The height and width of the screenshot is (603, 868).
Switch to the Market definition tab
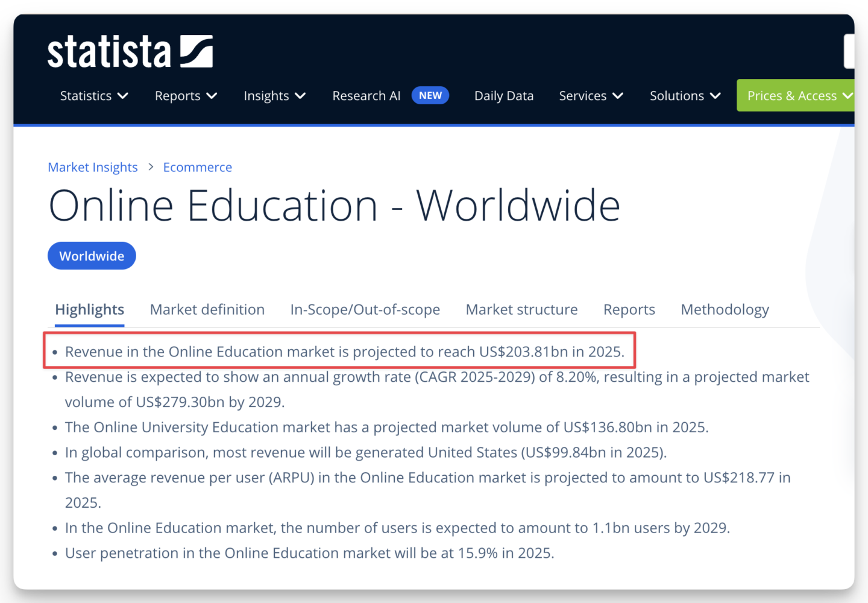coord(207,309)
